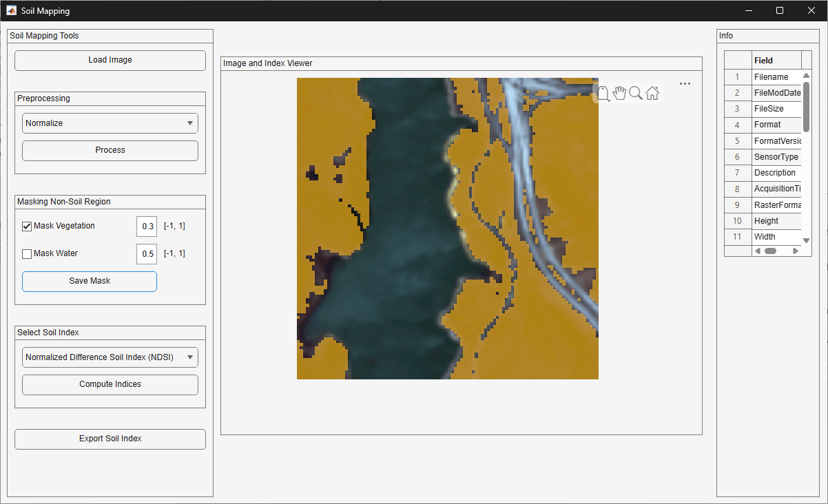Click the Info table horizontal scrollbar thumb

pyautogui.click(x=770, y=251)
